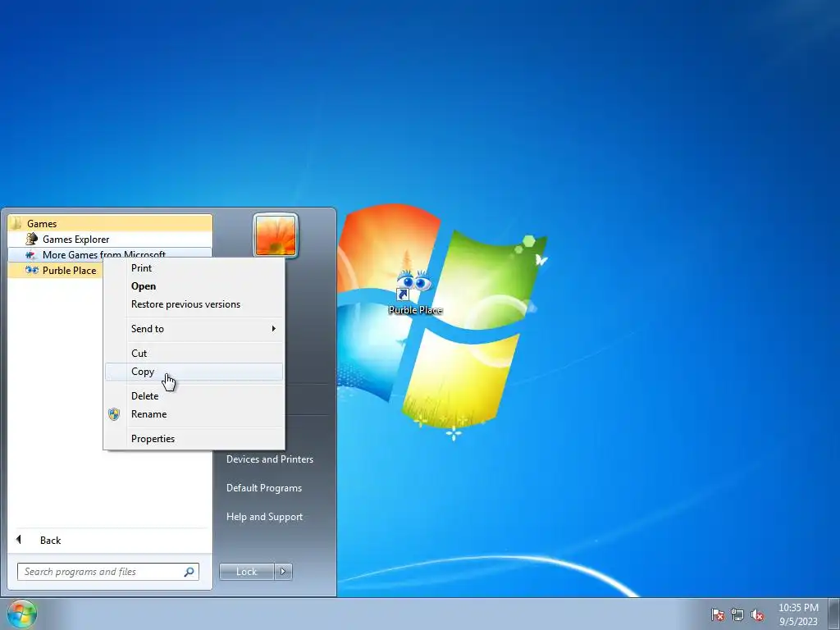
Task: Open Devices and Printers link
Action: pyautogui.click(x=269, y=459)
